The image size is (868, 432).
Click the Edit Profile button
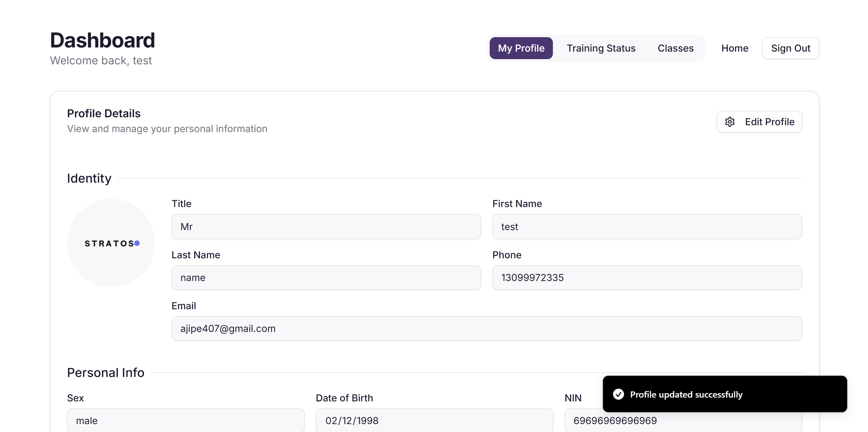click(759, 122)
